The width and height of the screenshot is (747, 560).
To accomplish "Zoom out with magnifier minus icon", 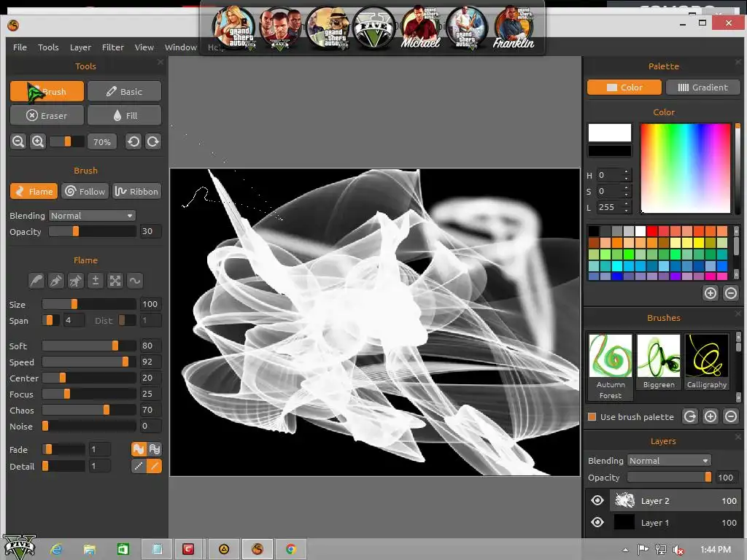I will [x=18, y=141].
